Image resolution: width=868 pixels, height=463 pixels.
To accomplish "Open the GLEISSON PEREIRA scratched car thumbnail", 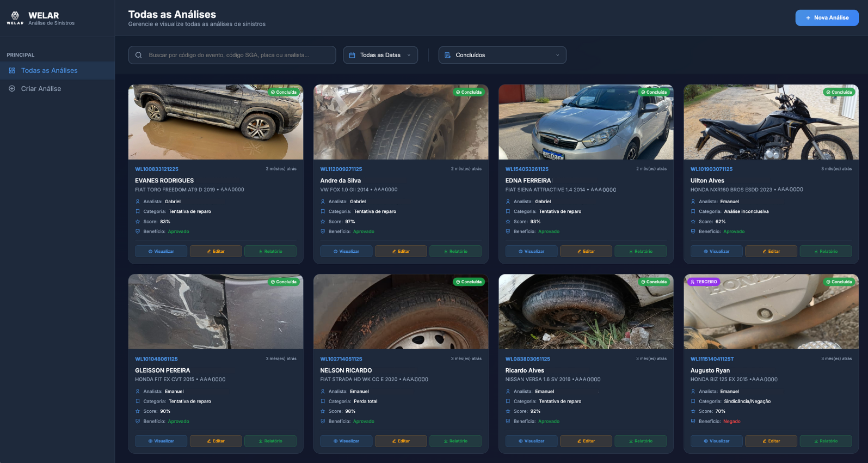I will 216,312.
